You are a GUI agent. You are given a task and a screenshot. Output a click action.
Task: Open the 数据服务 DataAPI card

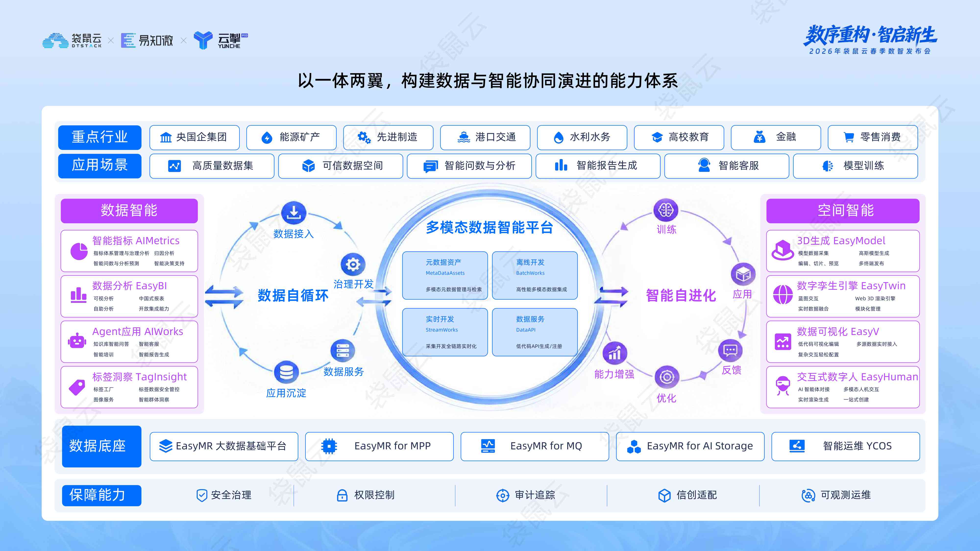click(x=535, y=332)
